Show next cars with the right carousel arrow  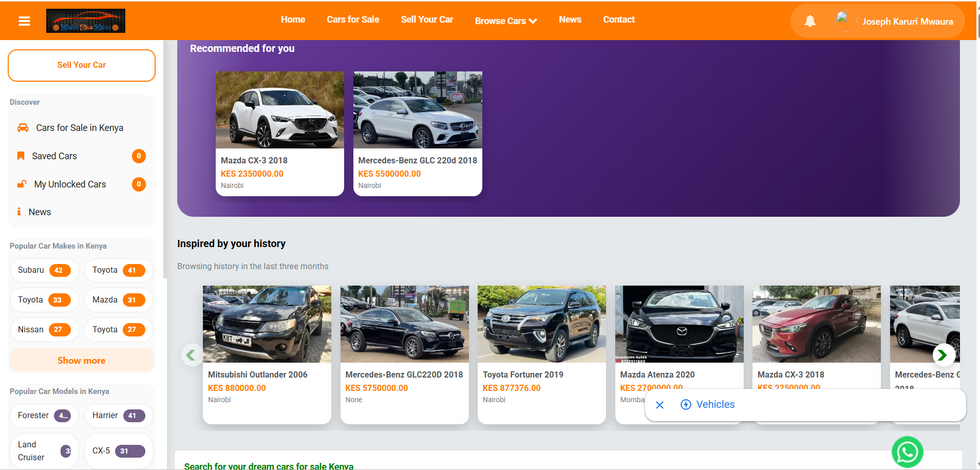[944, 355]
